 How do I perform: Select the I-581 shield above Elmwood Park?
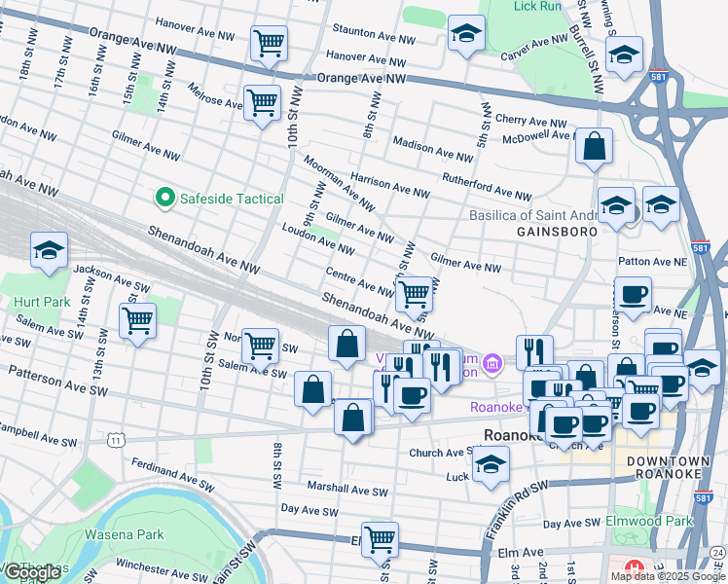tap(703, 497)
